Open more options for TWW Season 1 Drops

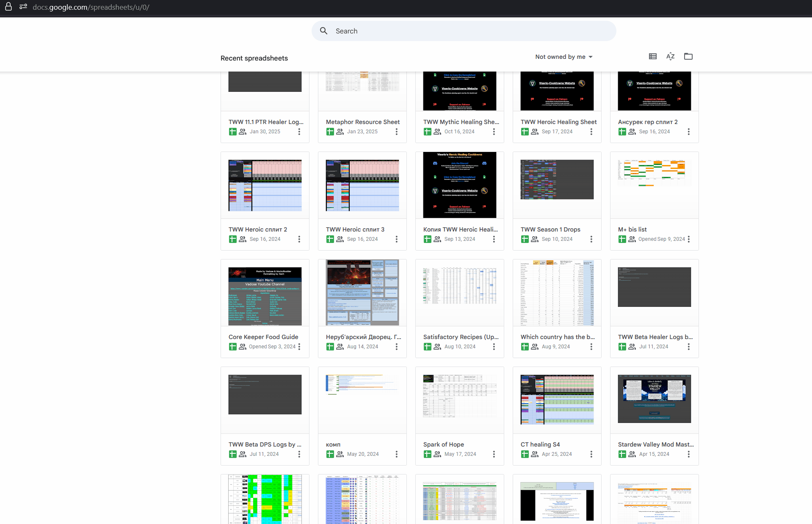[591, 239]
